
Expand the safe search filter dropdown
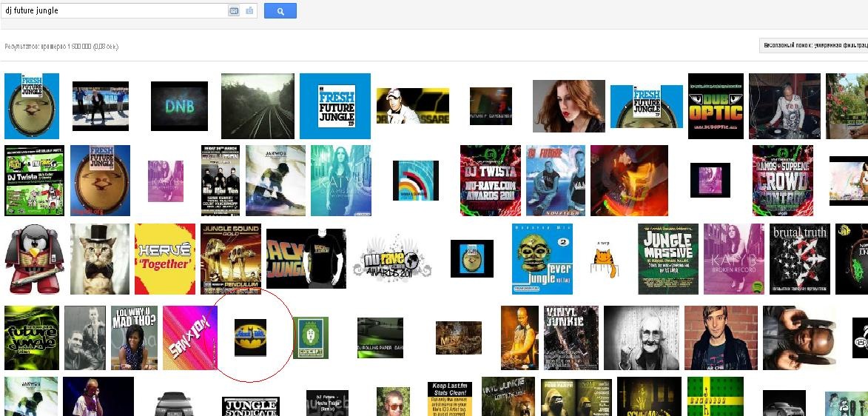tap(813, 46)
